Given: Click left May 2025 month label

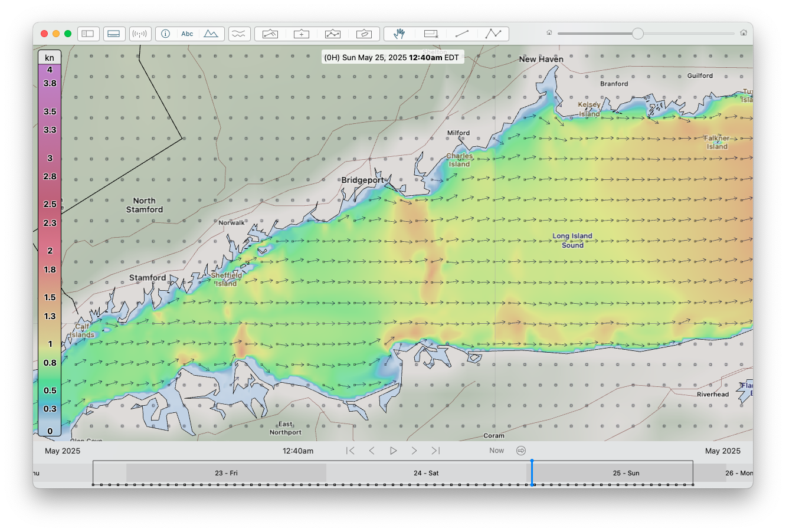Looking at the screenshot, I should pyautogui.click(x=63, y=451).
